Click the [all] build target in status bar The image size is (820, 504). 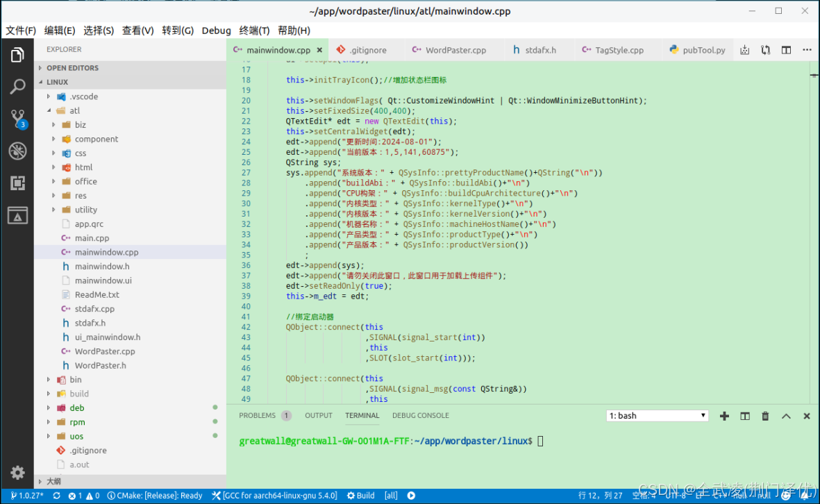391,496
